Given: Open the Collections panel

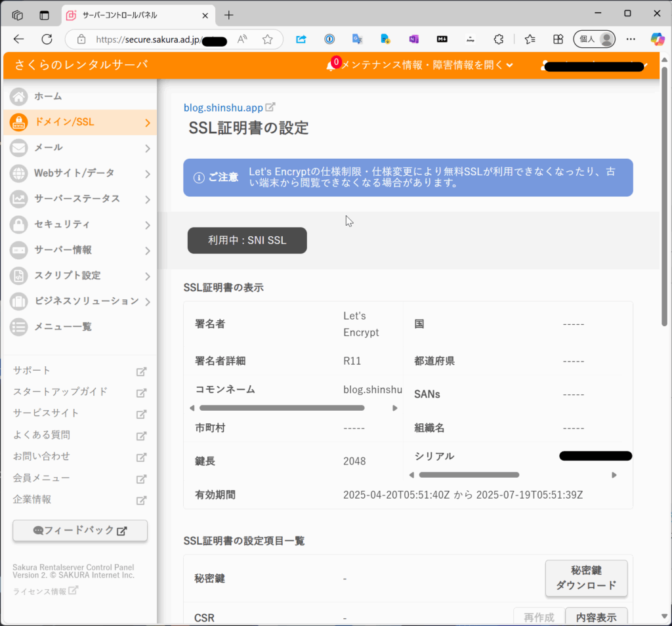Looking at the screenshot, I should 558,39.
